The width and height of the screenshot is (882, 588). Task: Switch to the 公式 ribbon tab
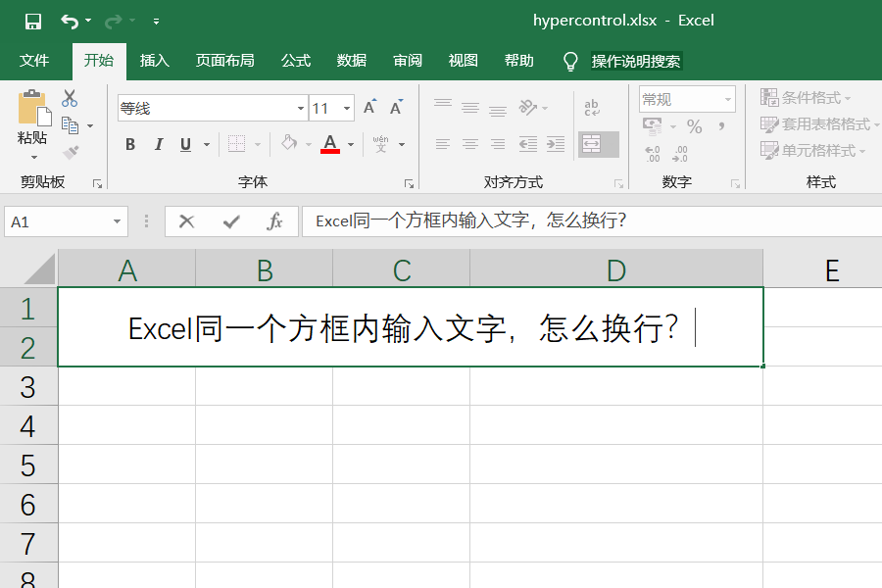pyautogui.click(x=296, y=60)
